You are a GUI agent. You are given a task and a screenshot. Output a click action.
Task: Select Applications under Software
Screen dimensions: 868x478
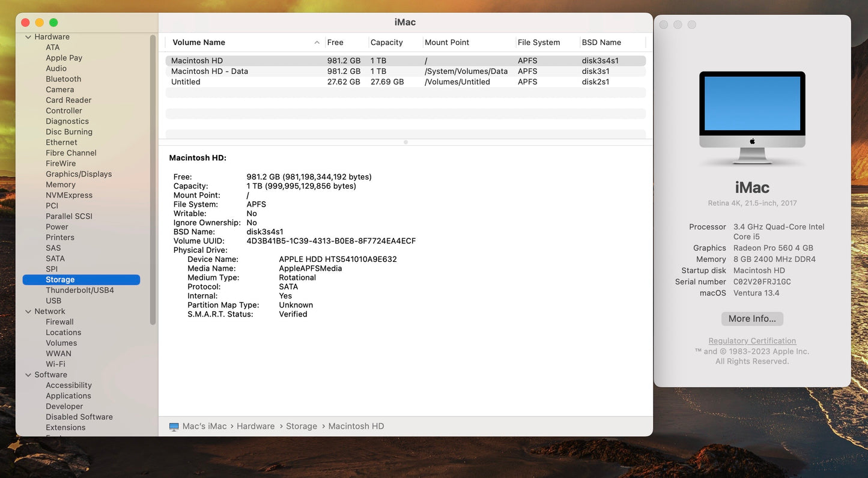(x=68, y=396)
